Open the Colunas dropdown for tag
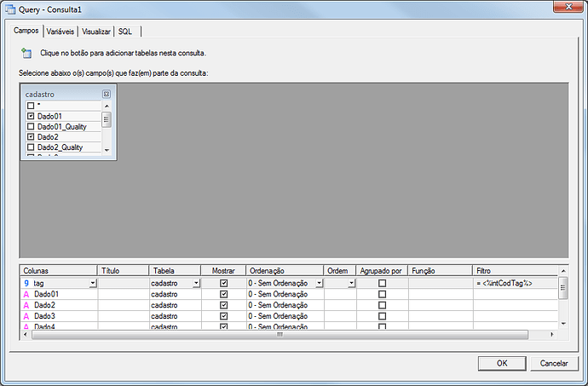Image resolution: width=588 pixels, height=386 pixels. 93,283
